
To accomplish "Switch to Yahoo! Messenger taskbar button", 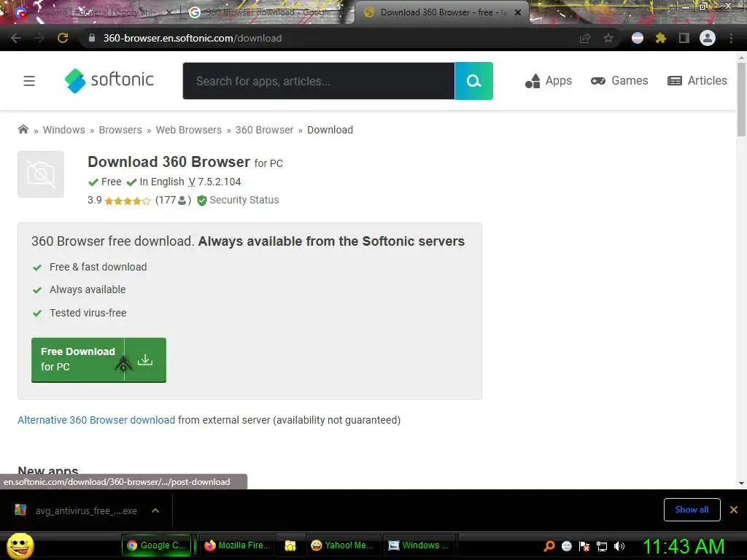I will tap(342, 545).
